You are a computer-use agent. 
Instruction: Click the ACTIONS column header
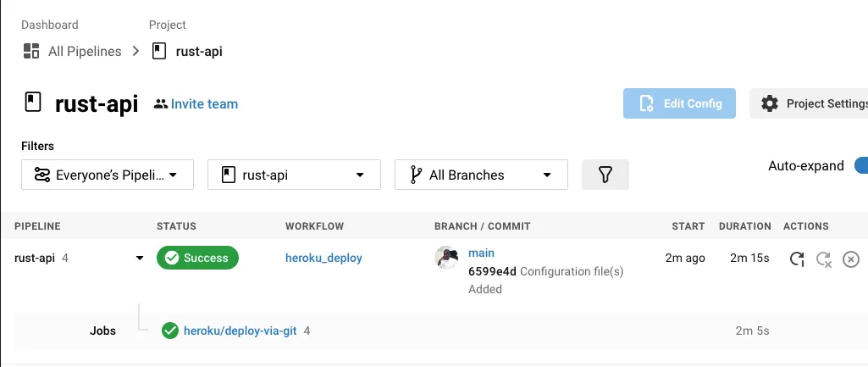click(806, 226)
